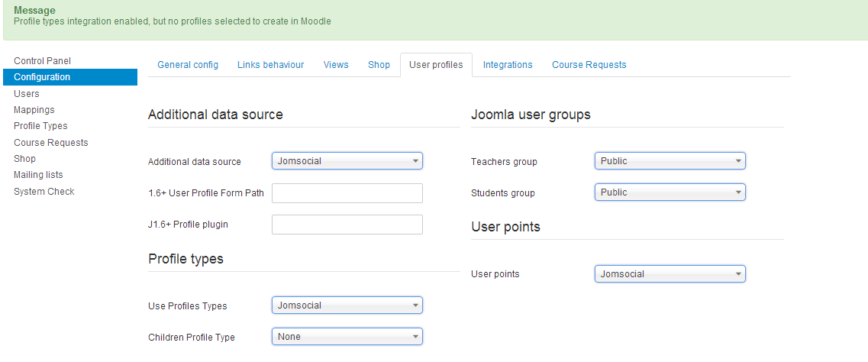Open Mappings in the sidebar
This screenshot has height=362, width=868.
pos(34,110)
